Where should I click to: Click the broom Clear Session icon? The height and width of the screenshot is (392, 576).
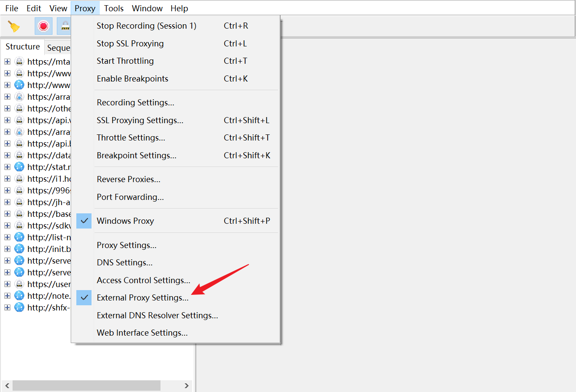[x=14, y=26]
